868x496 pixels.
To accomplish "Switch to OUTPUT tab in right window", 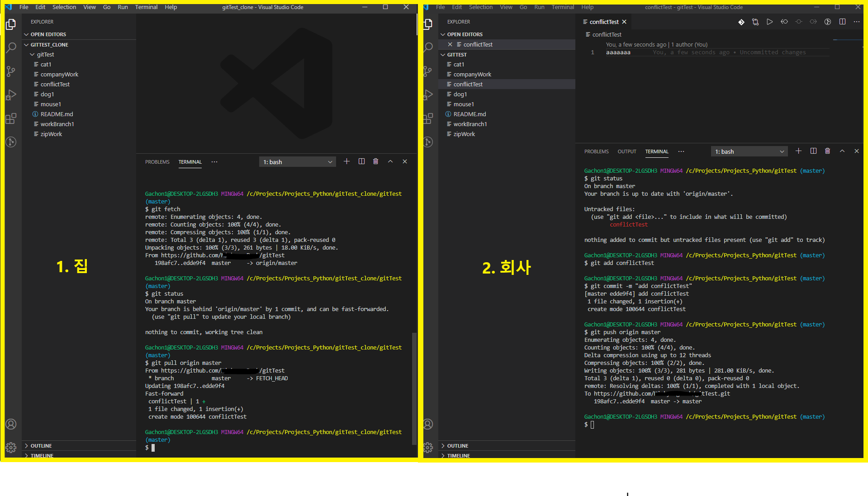I will click(627, 151).
